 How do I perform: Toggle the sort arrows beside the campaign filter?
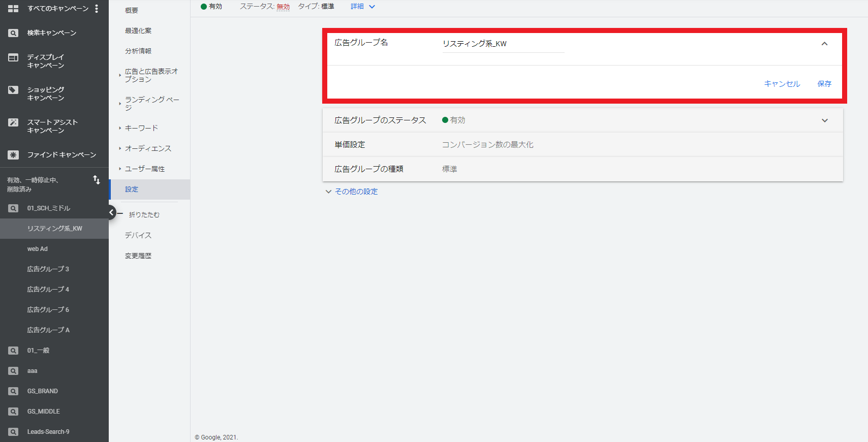pyautogui.click(x=97, y=180)
